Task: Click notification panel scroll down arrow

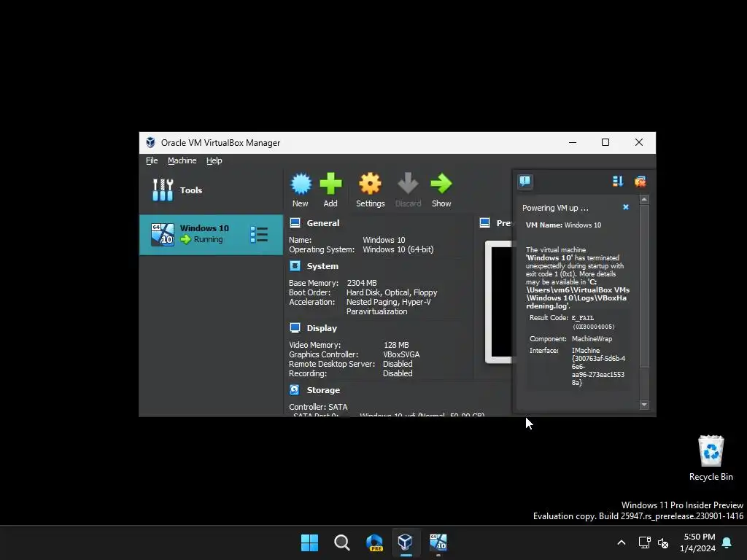Action: point(644,405)
